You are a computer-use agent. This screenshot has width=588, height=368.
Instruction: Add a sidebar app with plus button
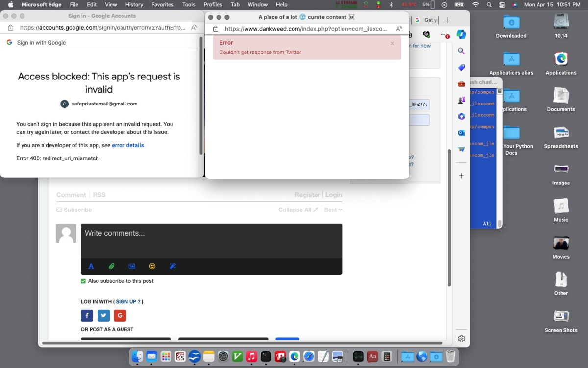point(461,176)
